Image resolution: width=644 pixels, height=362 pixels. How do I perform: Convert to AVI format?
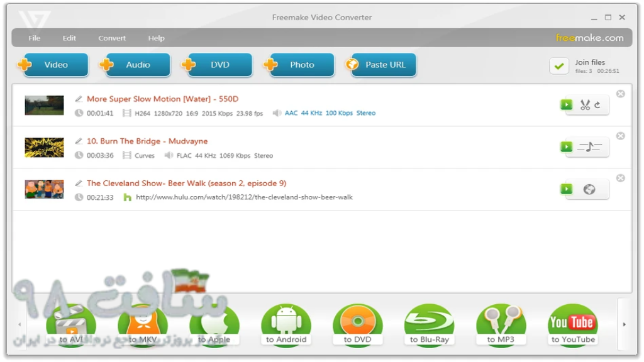(71, 326)
